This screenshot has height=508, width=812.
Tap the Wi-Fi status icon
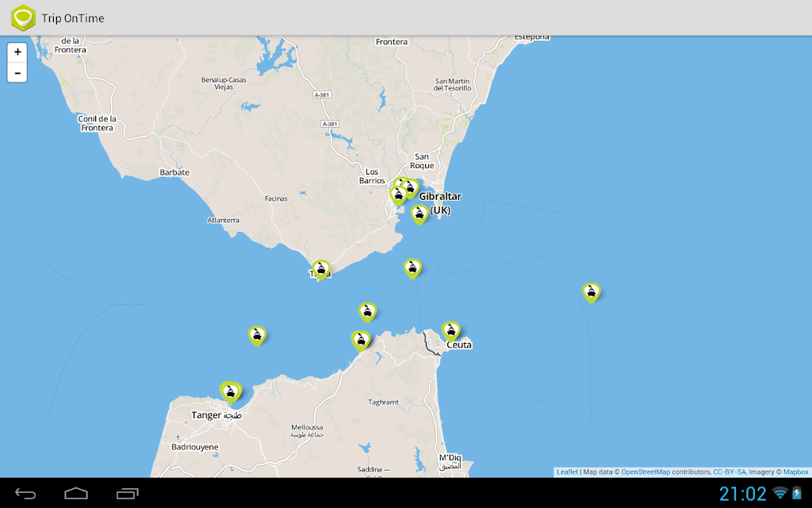click(779, 493)
